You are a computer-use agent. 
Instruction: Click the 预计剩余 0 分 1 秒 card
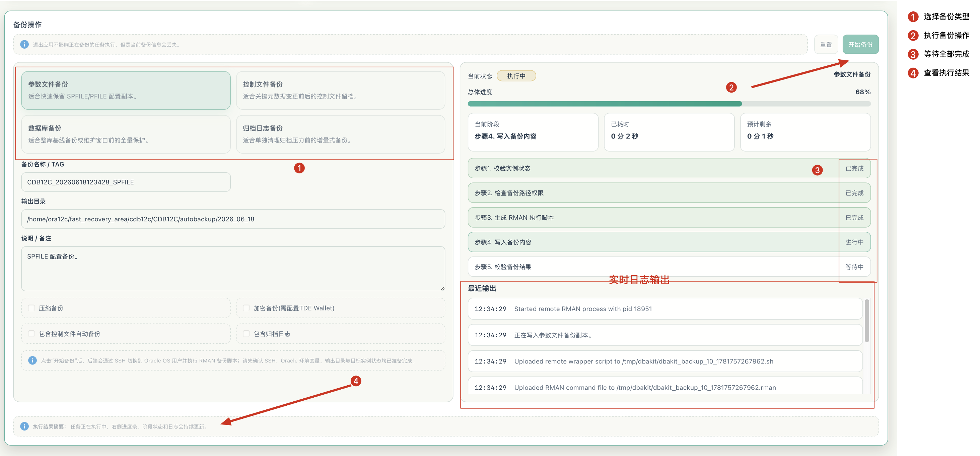click(806, 132)
